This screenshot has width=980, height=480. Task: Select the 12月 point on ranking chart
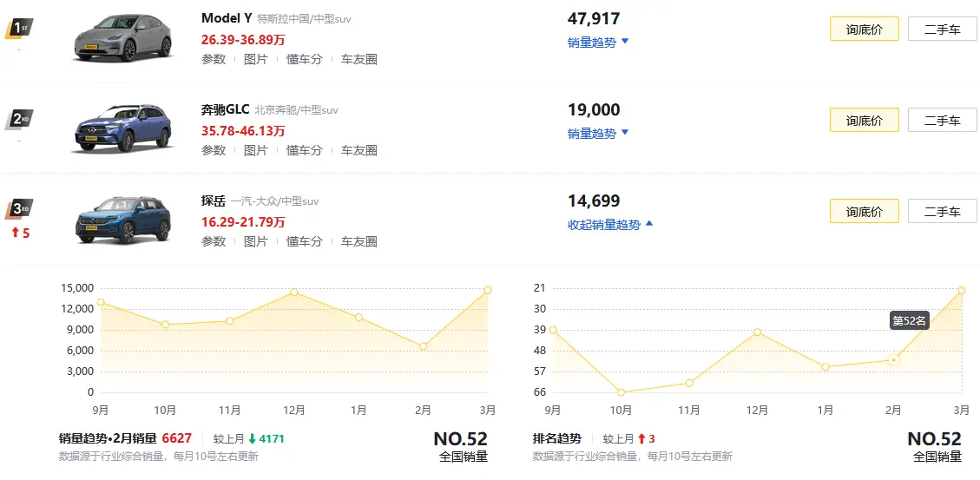click(x=757, y=332)
